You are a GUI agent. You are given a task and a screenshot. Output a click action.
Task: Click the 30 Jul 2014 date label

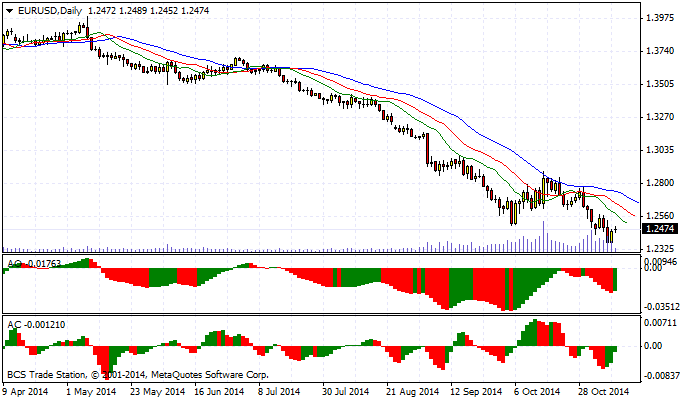pyautogui.click(x=346, y=392)
